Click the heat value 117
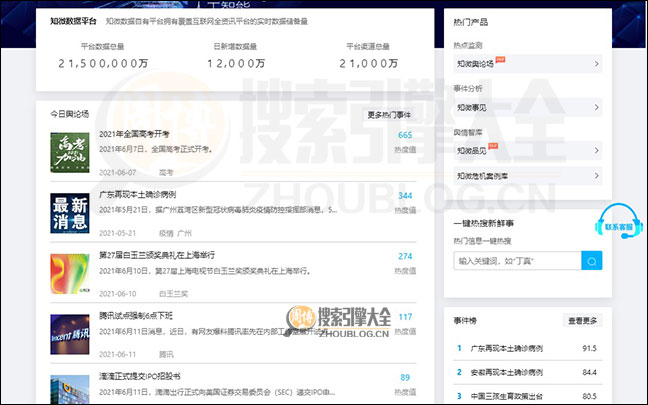This screenshot has height=405, width=648. 405,317
